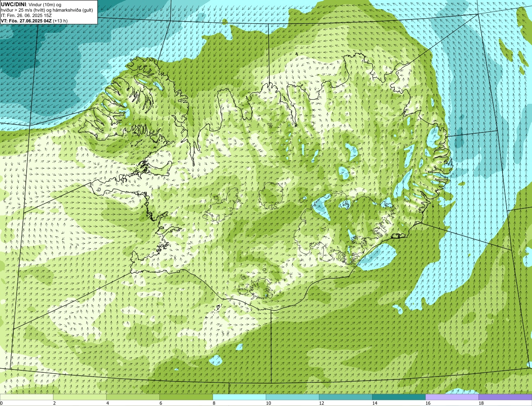Screen dimensions: 532x406
Task: Click the dark teal 14–16 legend swatch
Action: [399, 397]
